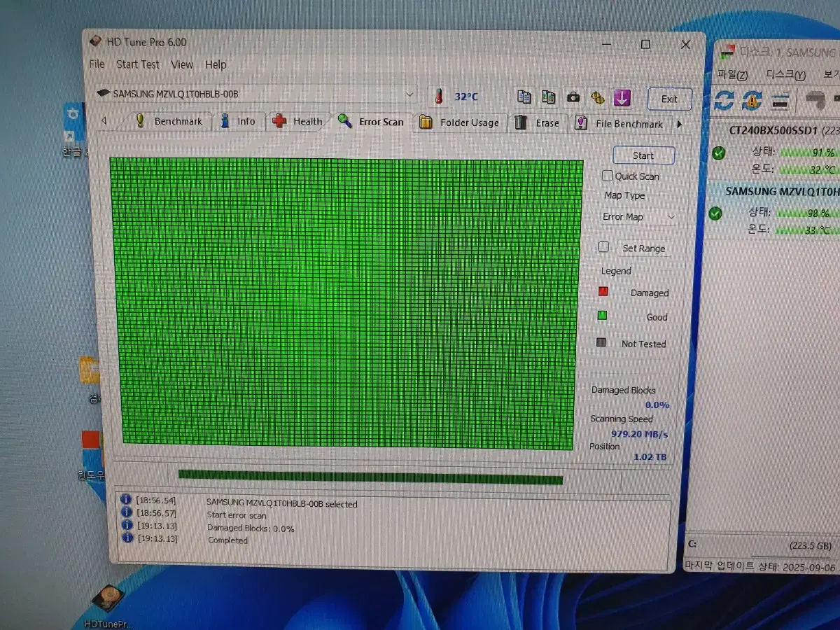Click the camera save screenshot icon
Viewport: 840px width, 630px height.
tap(573, 98)
